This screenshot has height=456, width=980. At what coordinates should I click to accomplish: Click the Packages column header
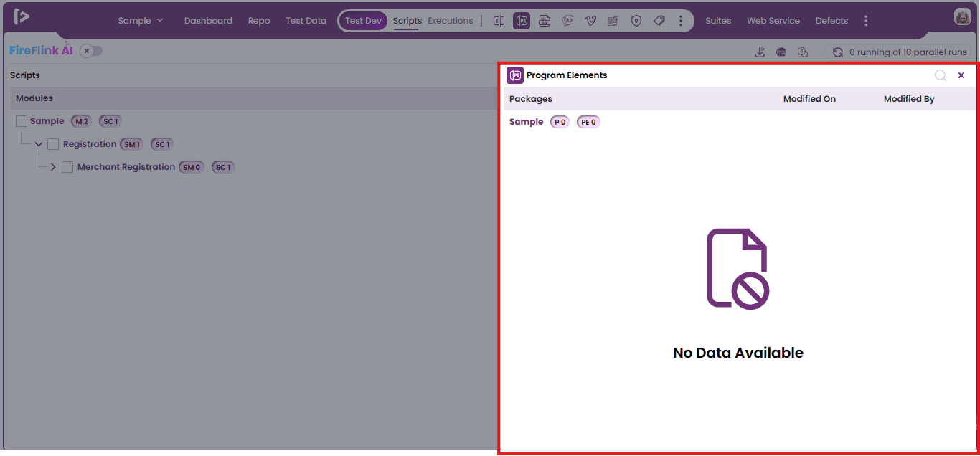click(x=531, y=99)
